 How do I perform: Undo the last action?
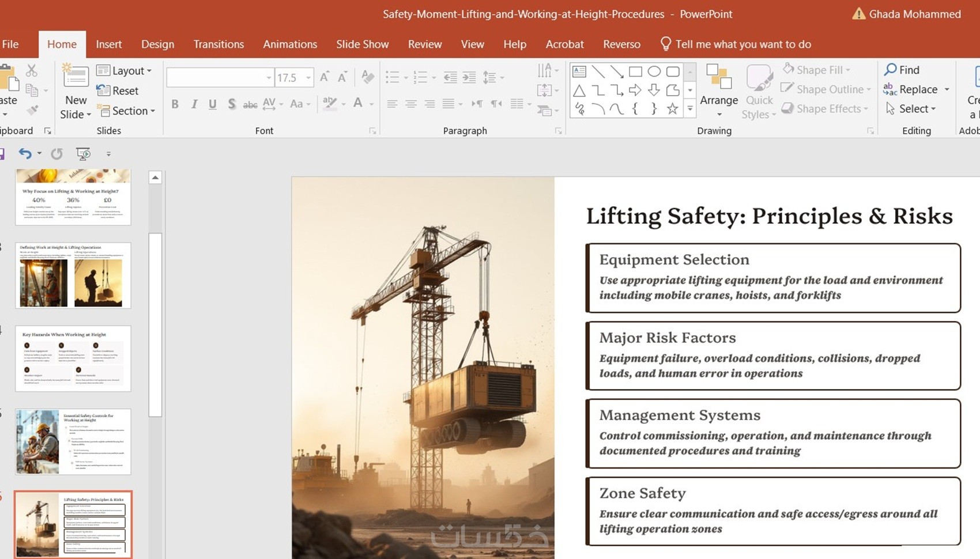click(25, 153)
